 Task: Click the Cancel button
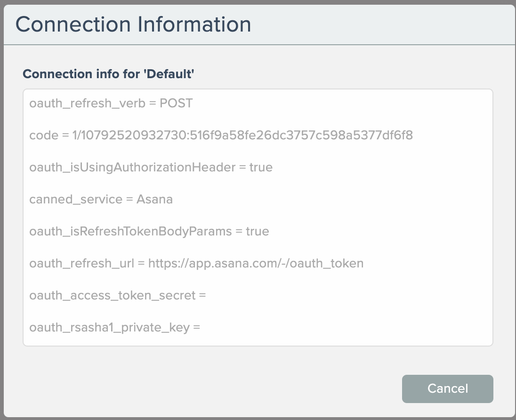(x=447, y=388)
